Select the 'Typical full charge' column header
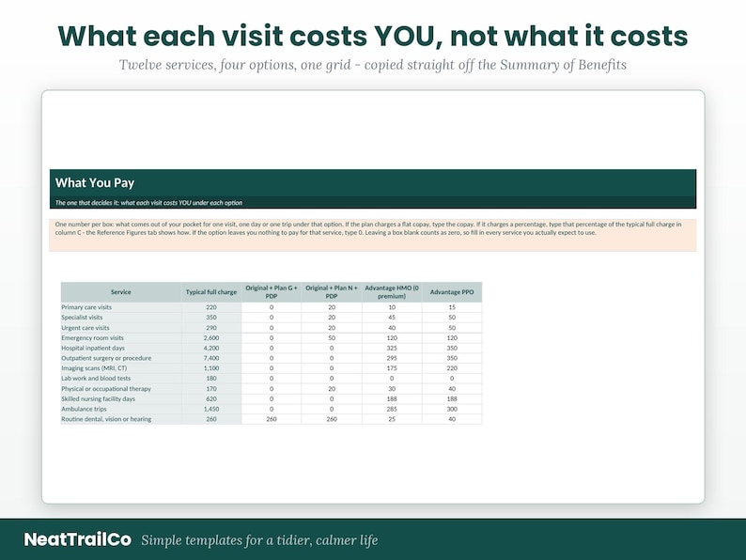The height and width of the screenshot is (560, 746). [x=211, y=292]
